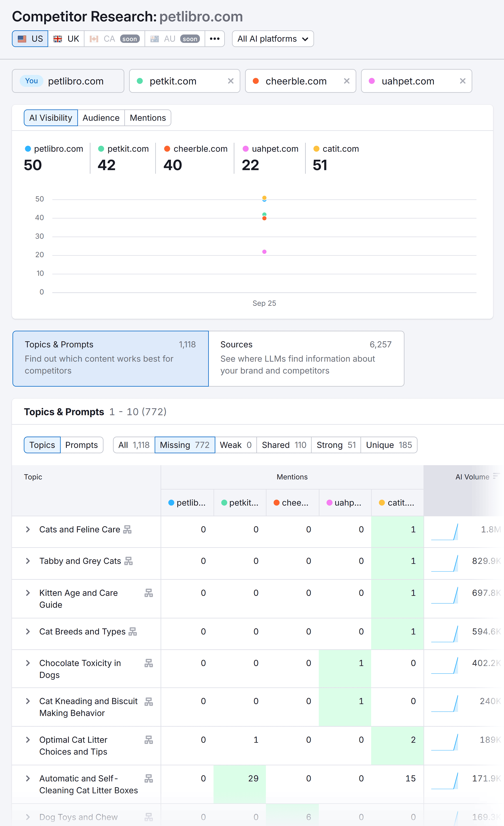Click the topic tree icon for Automatic and Self-Cleaning Cat Litter Boxes
Image resolution: width=504 pixels, height=826 pixels.
coord(148,778)
